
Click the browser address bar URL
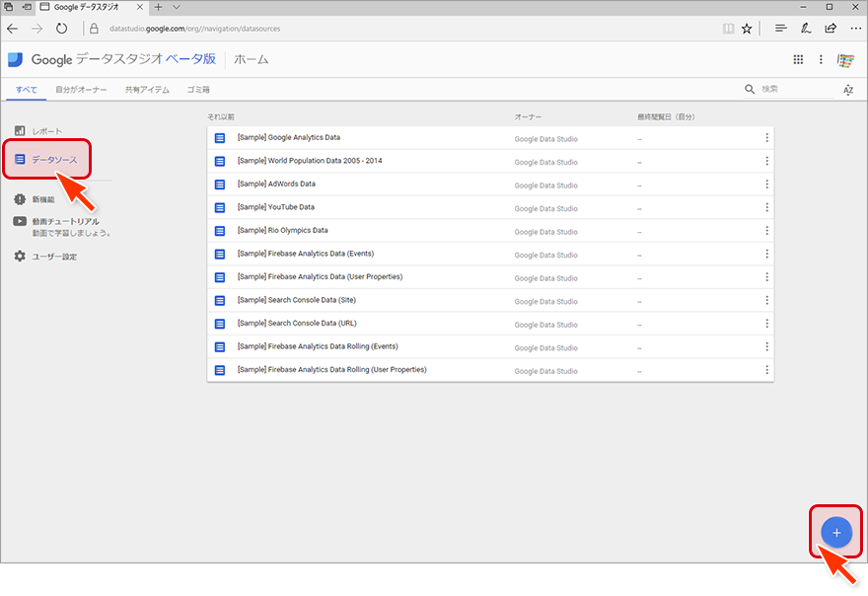click(195, 29)
